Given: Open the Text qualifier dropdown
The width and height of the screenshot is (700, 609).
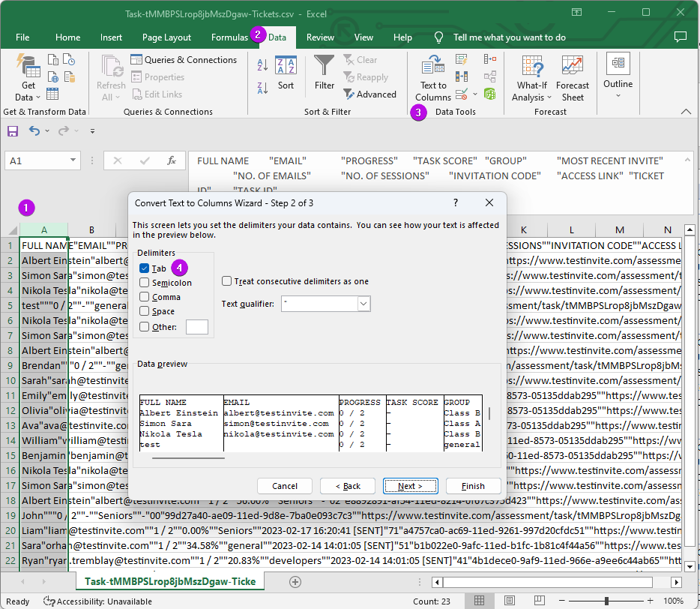Looking at the screenshot, I should 363,304.
